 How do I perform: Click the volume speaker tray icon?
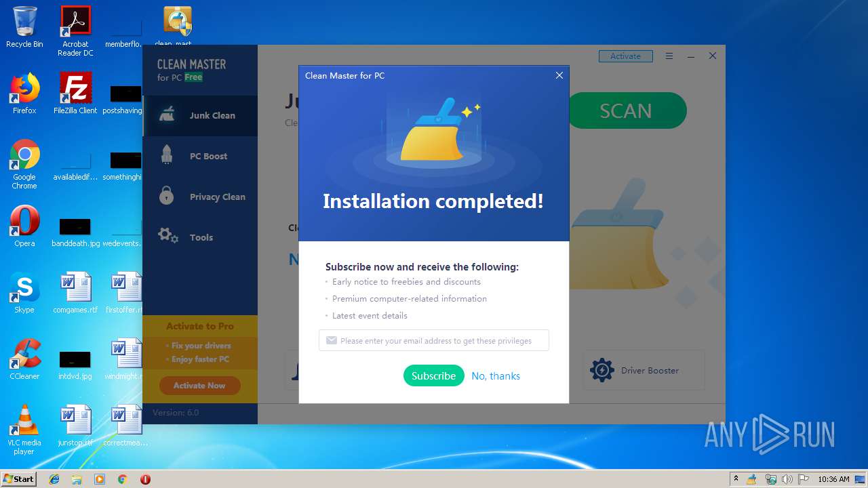787,479
